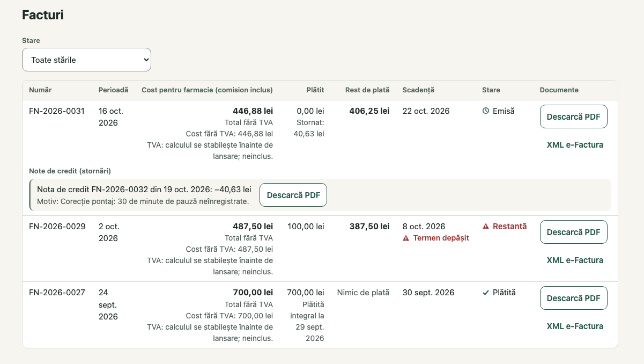Click the 487,50 lei bold total amount
The width and height of the screenshot is (644, 364).
point(253,227)
